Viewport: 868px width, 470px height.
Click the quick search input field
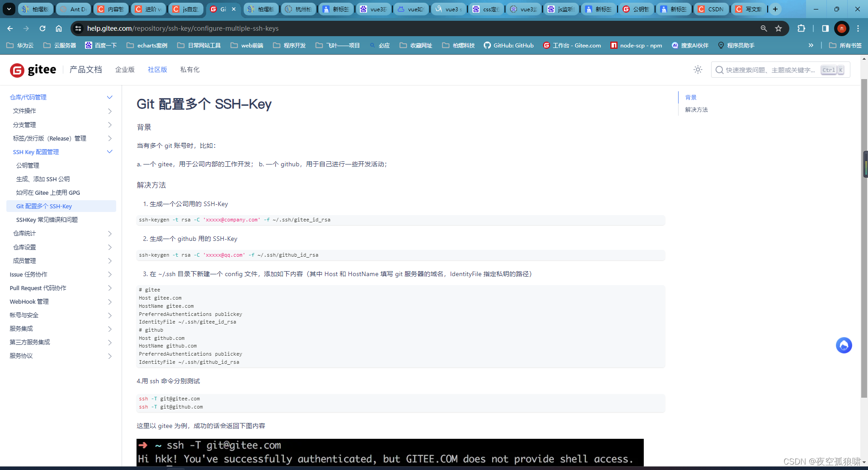780,70
